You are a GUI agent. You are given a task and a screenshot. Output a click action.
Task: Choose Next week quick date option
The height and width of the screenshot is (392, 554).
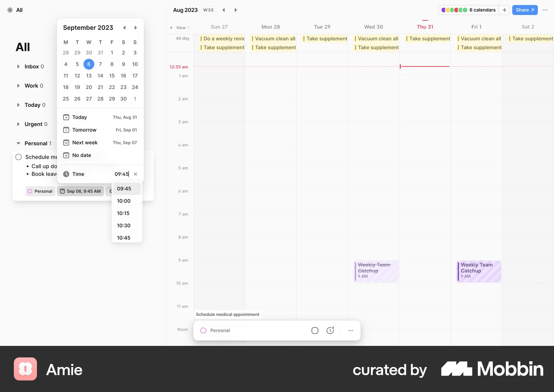(x=100, y=143)
